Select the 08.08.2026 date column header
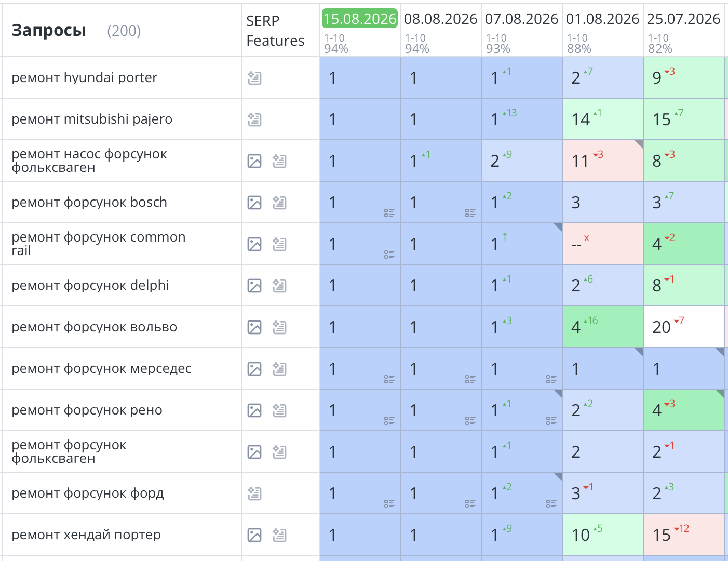Image resolution: width=728 pixels, height=561 pixels. pyautogui.click(x=440, y=19)
